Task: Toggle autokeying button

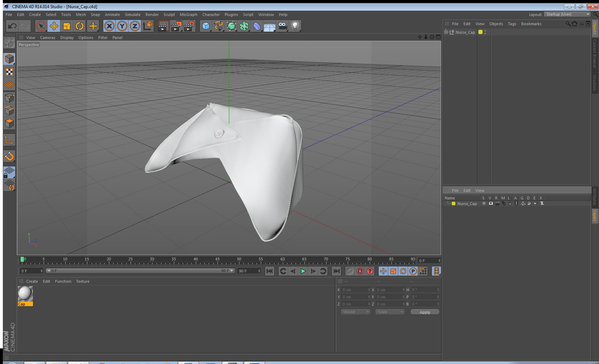Action: pos(360,271)
